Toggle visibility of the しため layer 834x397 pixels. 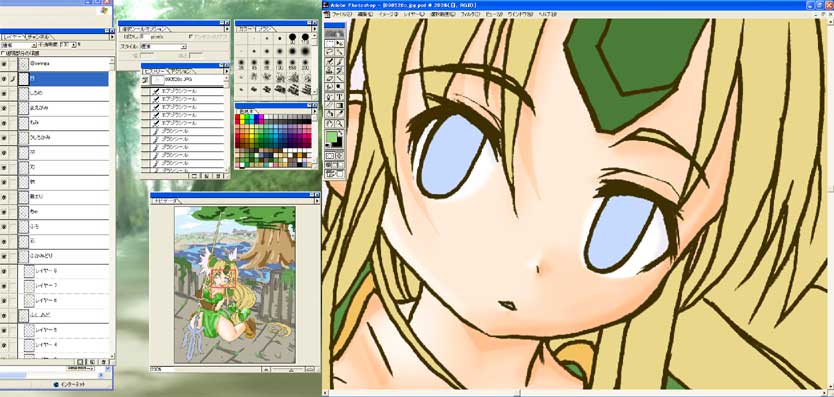tap(4, 93)
